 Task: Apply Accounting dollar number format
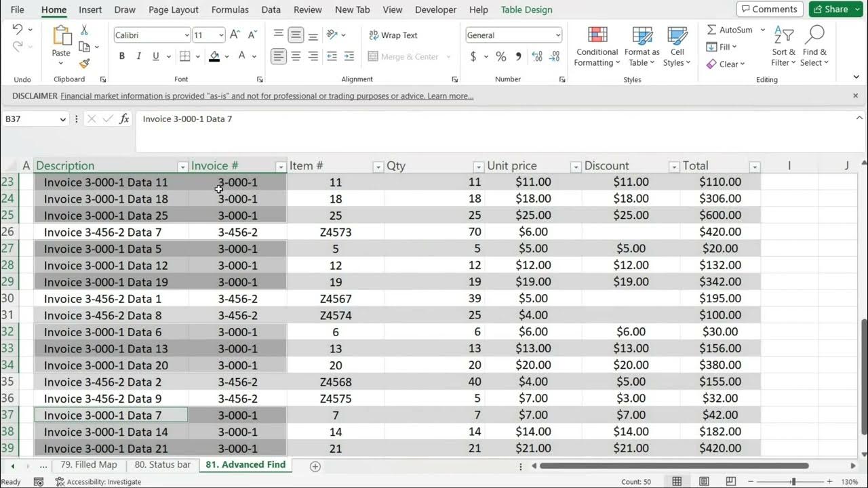[473, 56]
